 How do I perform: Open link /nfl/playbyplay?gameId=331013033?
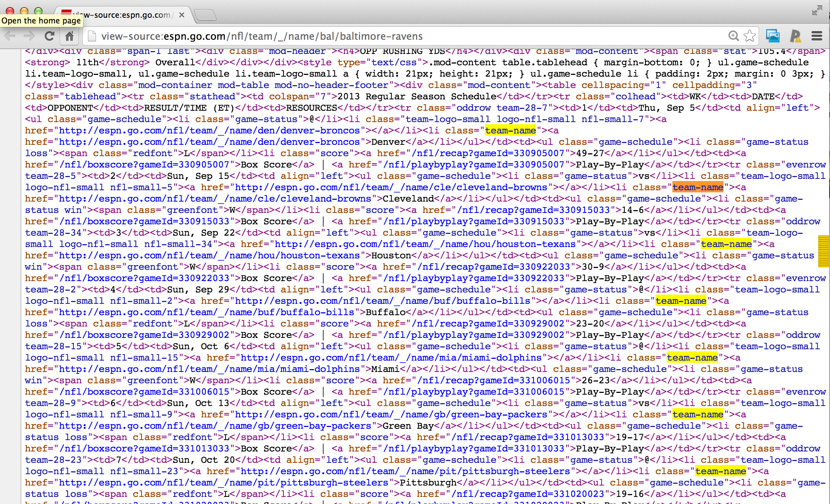tap(474, 449)
